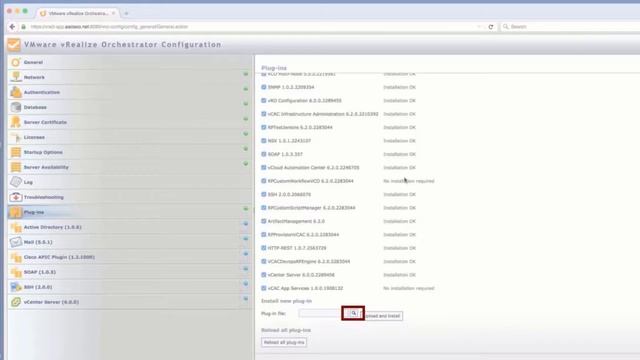Toggle the SSH 2.0.0 plug-in checkbox
The image size is (640, 360).
click(x=264, y=194)
